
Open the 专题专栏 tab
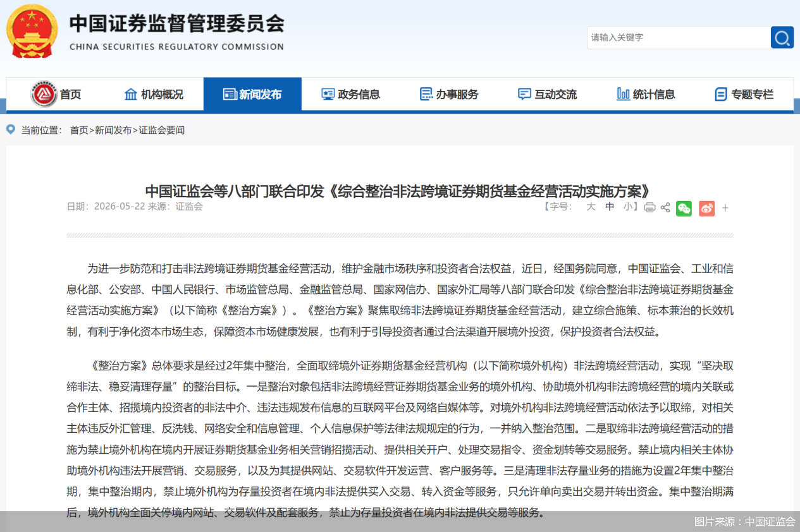(x=744, y=94)
